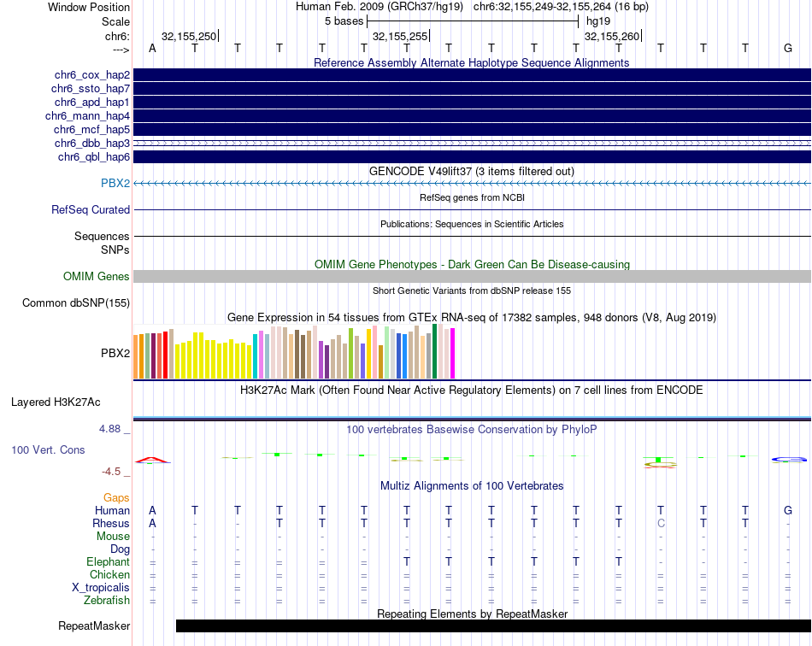
Task: Click the 100 Vert. Cons label
Action: click(48, 449)
